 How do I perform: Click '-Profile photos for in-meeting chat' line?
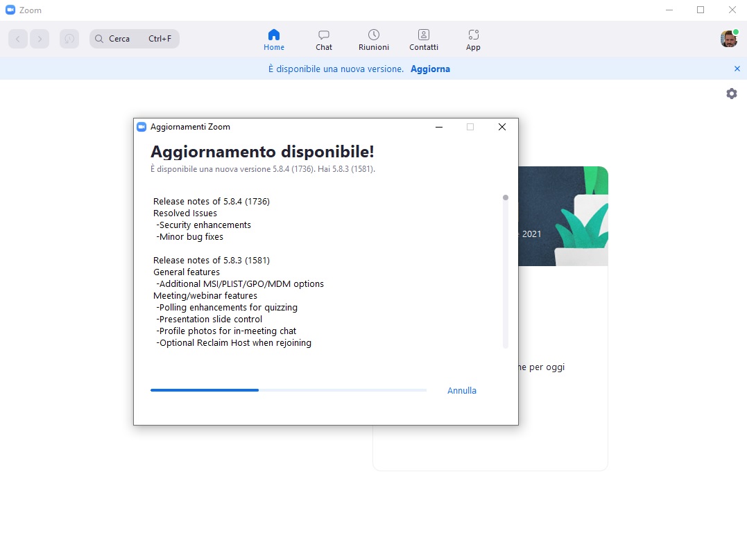pyautogui.click(x=226, y=331)
